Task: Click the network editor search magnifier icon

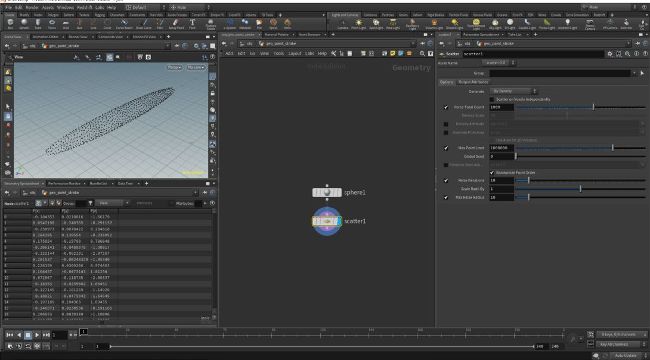Action: click(422, 54)
